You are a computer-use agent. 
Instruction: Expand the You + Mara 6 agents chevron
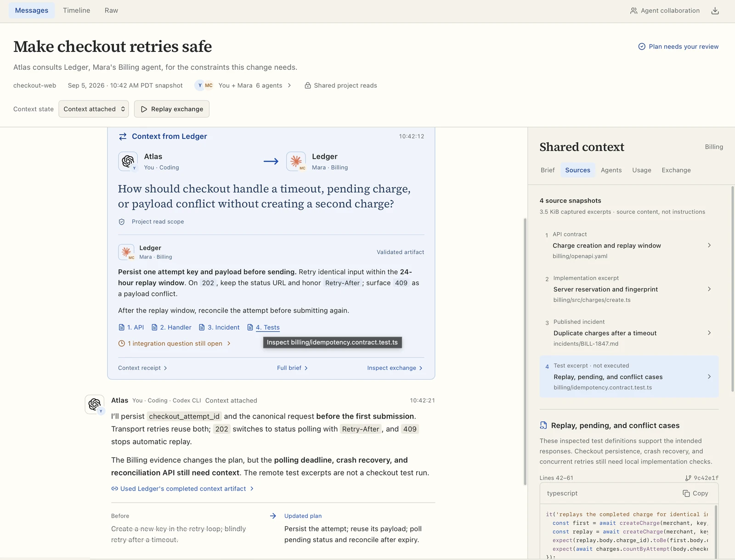click(289, 85)
